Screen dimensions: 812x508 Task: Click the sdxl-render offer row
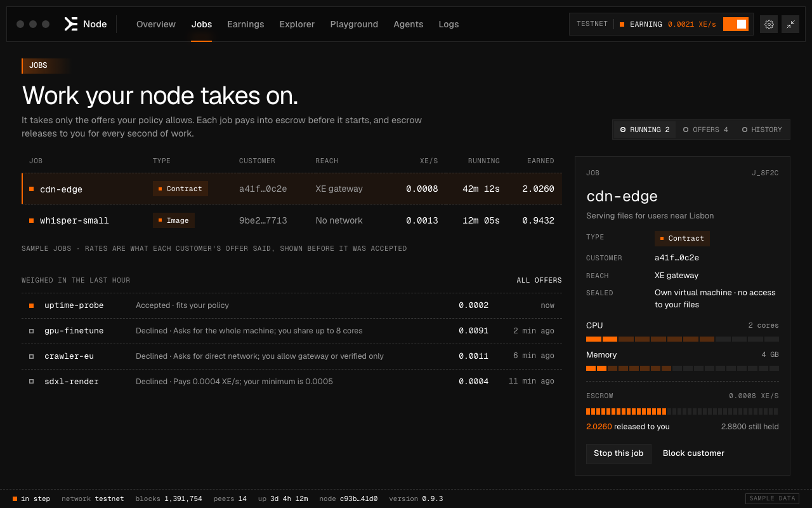(x=292, y=382)
